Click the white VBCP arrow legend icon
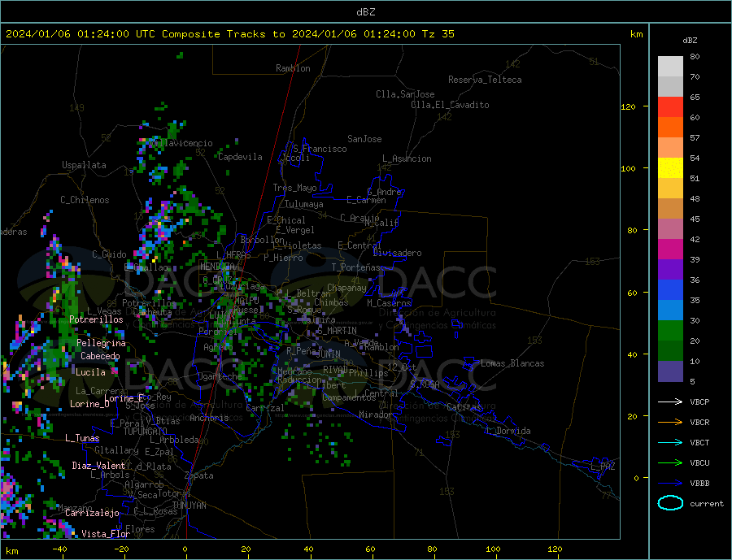Viewport: 732px width, 560px height. click(x=670, y=402)
